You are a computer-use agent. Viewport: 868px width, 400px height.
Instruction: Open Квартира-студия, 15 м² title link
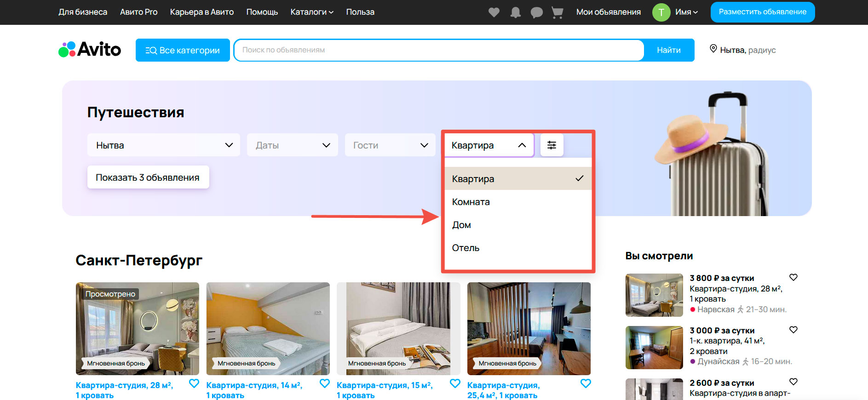[x=385, y=390]
